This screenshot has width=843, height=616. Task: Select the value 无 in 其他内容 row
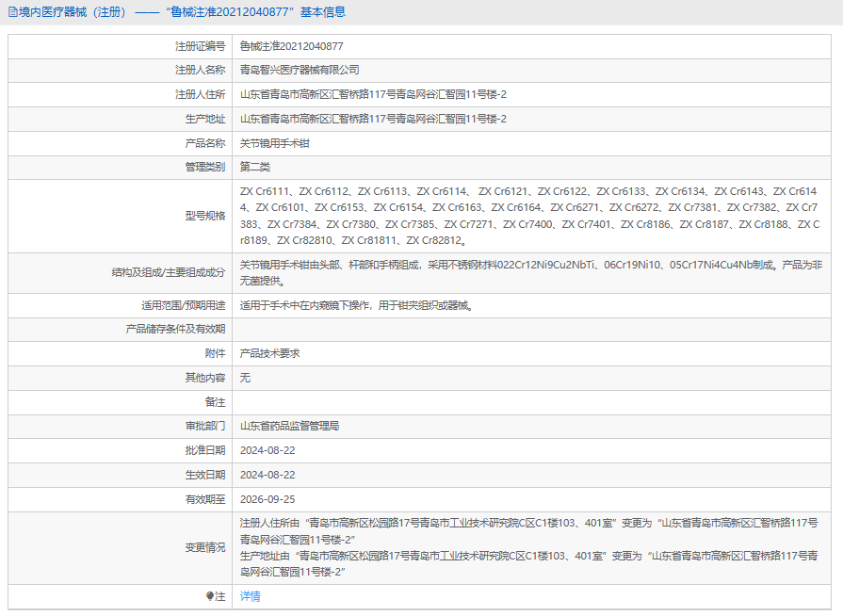(245, 378)
